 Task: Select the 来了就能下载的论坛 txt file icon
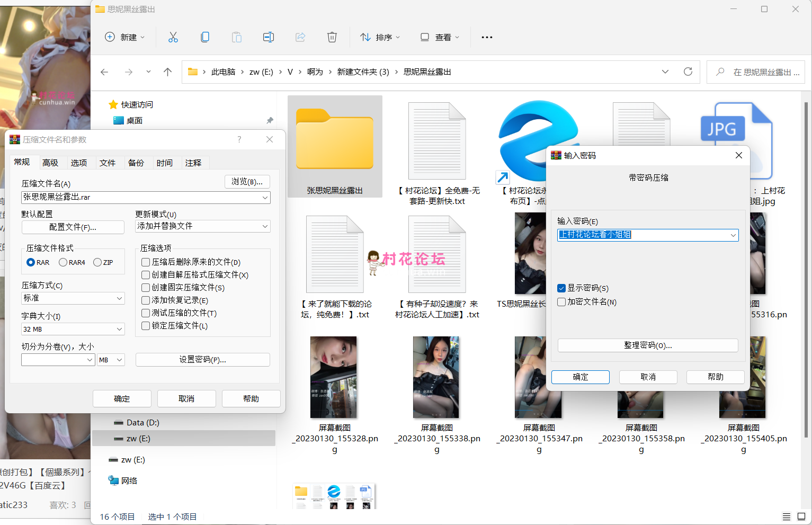click(335, 254)
